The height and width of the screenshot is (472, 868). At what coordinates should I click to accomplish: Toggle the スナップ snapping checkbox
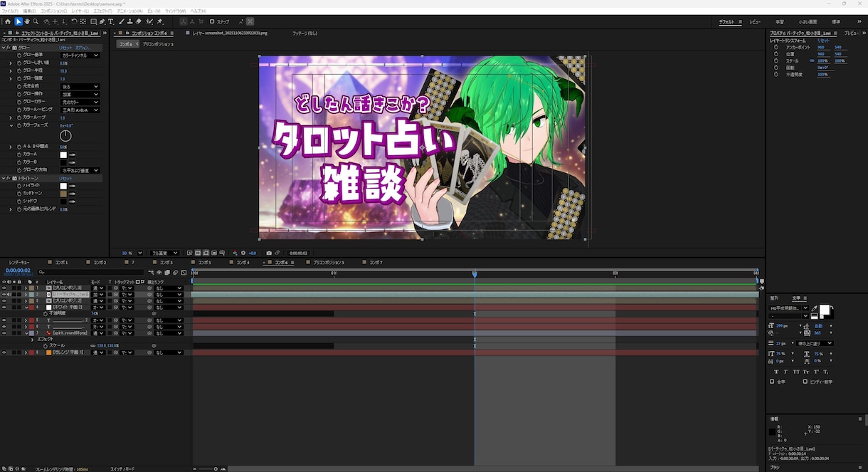click(x=212, y=21)
